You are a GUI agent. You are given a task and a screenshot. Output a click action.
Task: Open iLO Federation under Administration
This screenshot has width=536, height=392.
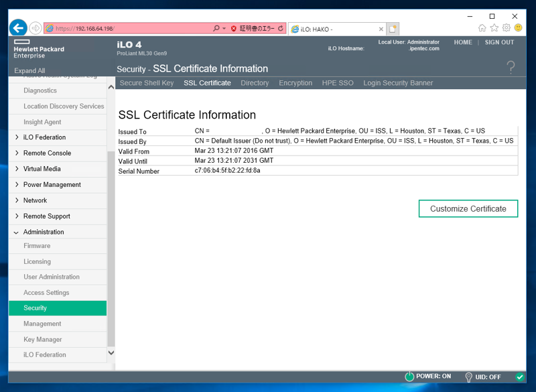(x=45, y=354)
